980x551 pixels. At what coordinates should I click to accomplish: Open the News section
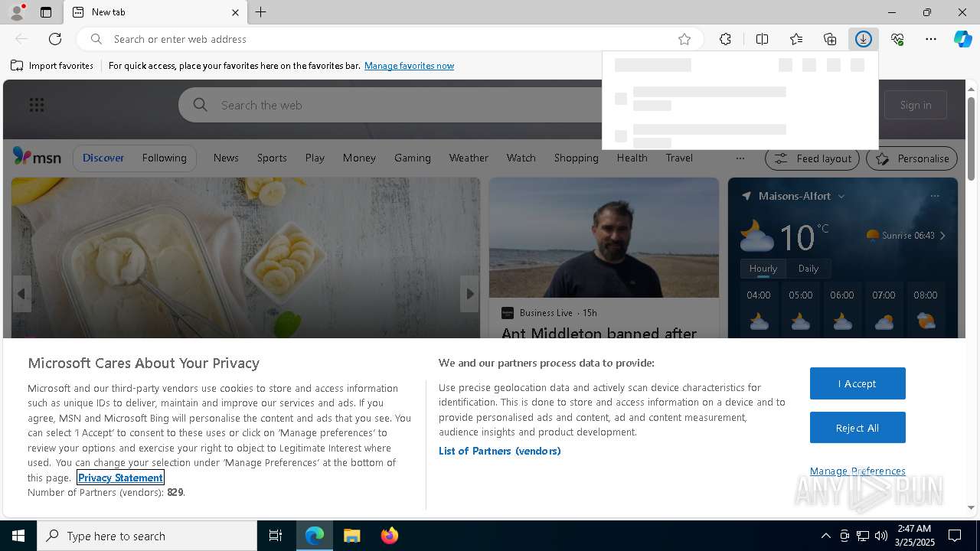pyautogui.click(x=226, y=158)
